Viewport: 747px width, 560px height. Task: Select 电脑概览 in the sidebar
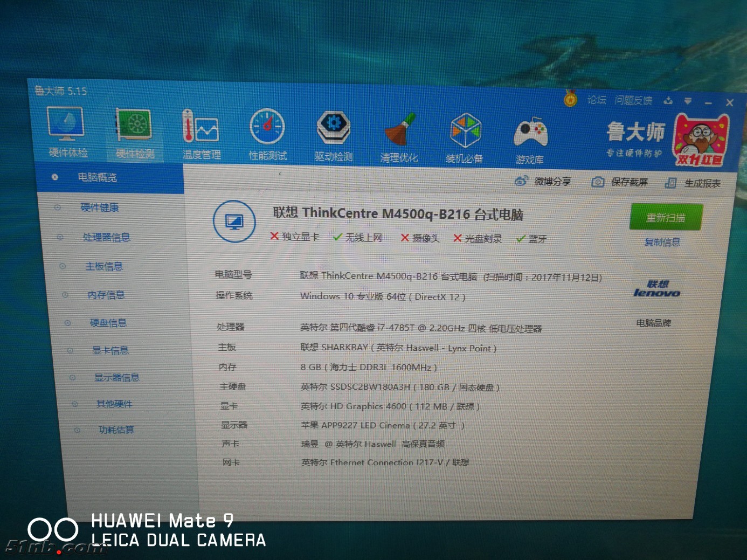tap(97, 177)
